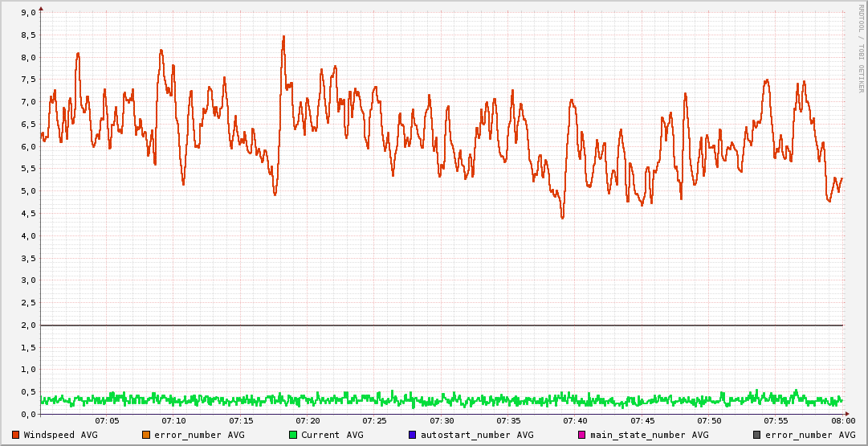Image resolution: width=868 pixels, height=446 pixels.
Task: Click the dark gray error_number legend swatch
Action: coord(756,435)
